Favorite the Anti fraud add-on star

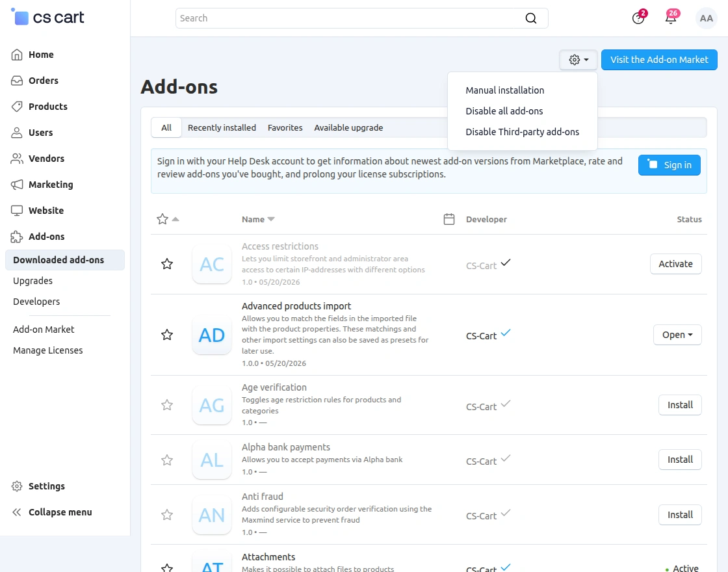point(167,515)
